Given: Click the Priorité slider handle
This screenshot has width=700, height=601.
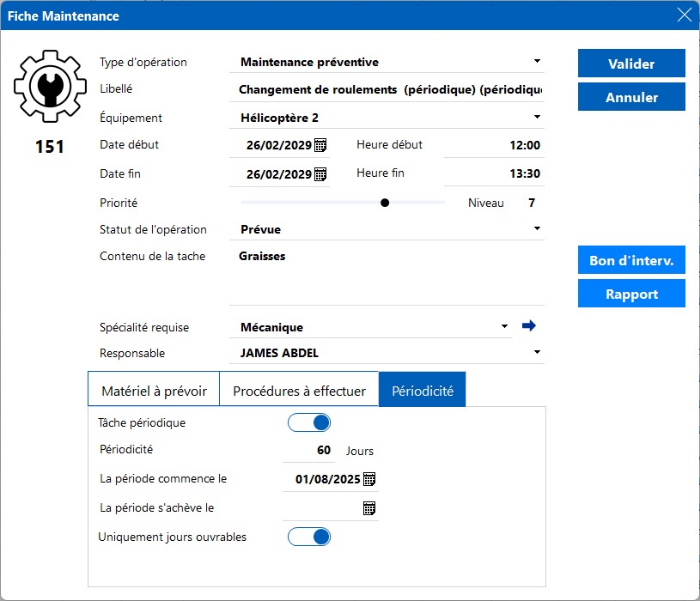Looking at the screenshot, I should coord(384,203).
